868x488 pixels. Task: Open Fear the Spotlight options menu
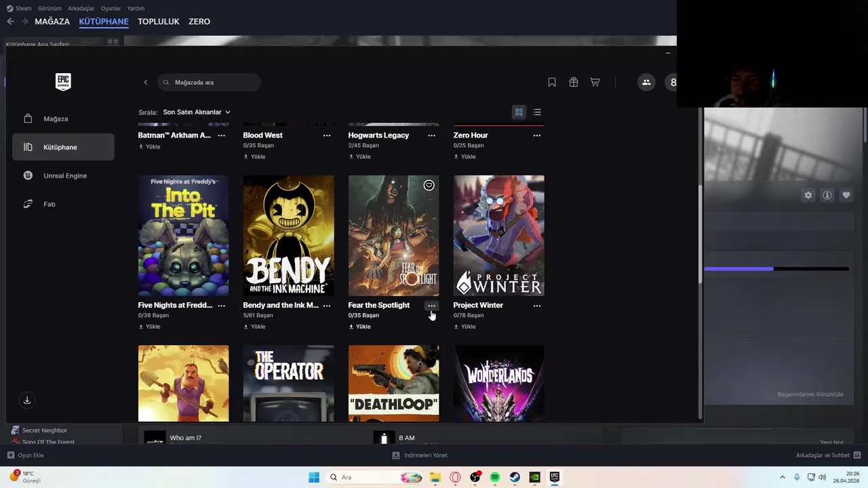[x=432, y=306]
